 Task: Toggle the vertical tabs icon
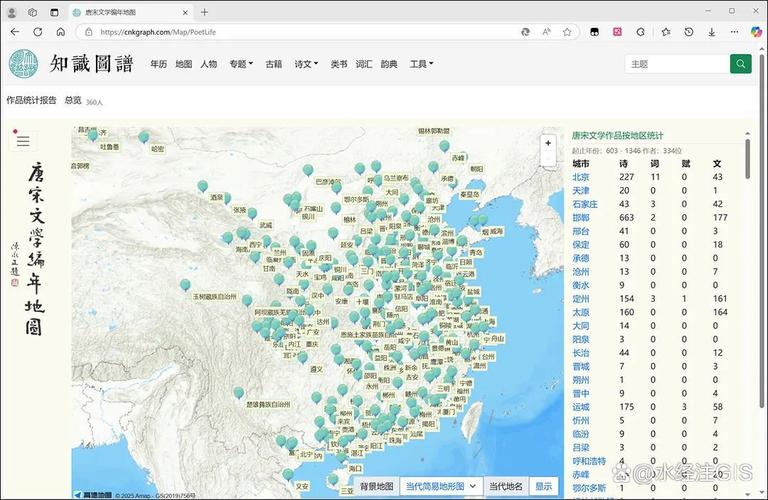click(x=54, y=12)
